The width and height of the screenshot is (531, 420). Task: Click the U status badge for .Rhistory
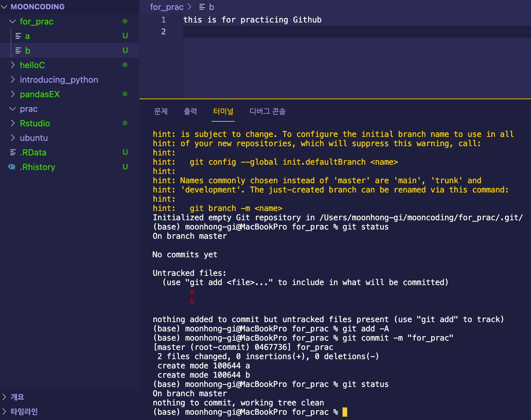point(125,167)
